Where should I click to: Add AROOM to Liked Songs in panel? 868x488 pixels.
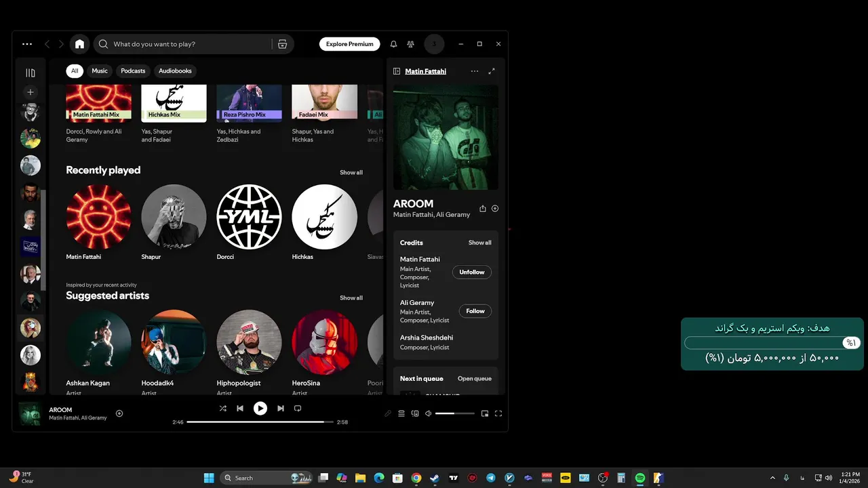click(x=495, y=209)
